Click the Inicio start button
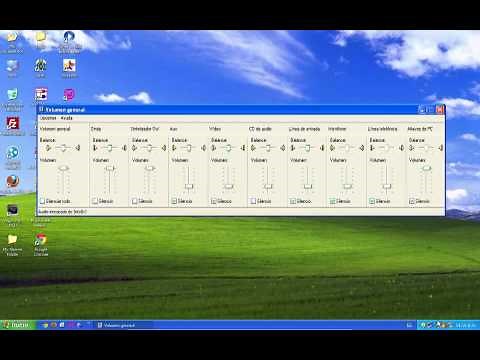 pos(18,325)
